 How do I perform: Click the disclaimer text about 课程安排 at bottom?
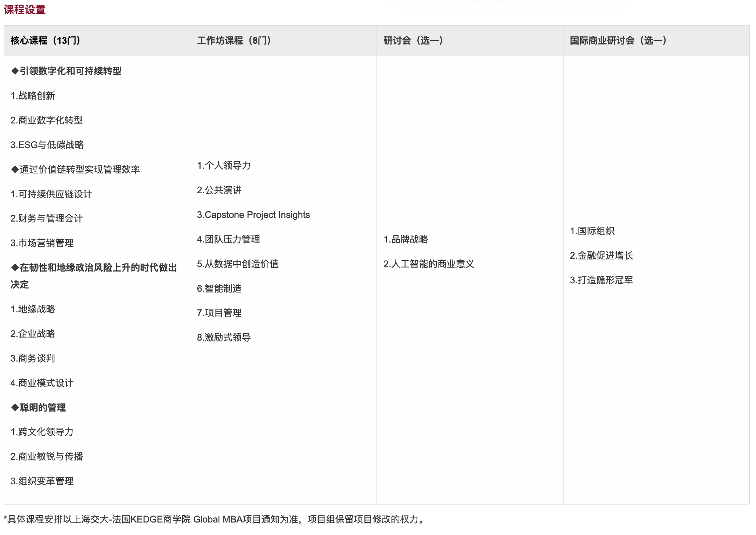click(213, 519)
